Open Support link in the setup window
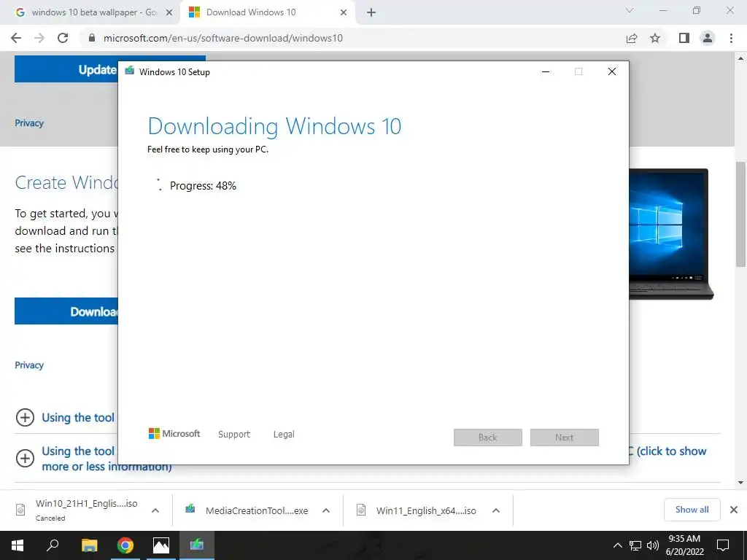 pyautogui.click(x=234, y=435)
